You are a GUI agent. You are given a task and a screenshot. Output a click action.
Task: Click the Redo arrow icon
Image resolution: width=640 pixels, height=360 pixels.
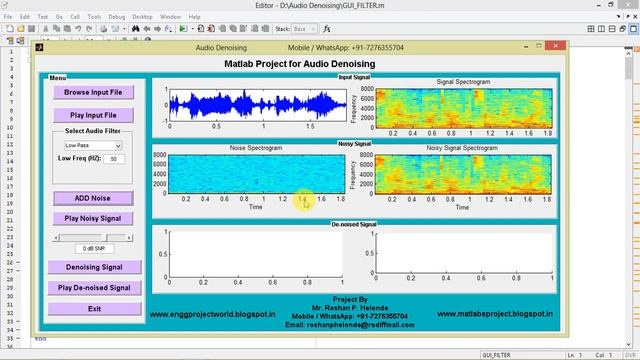(x=89, y=29)
